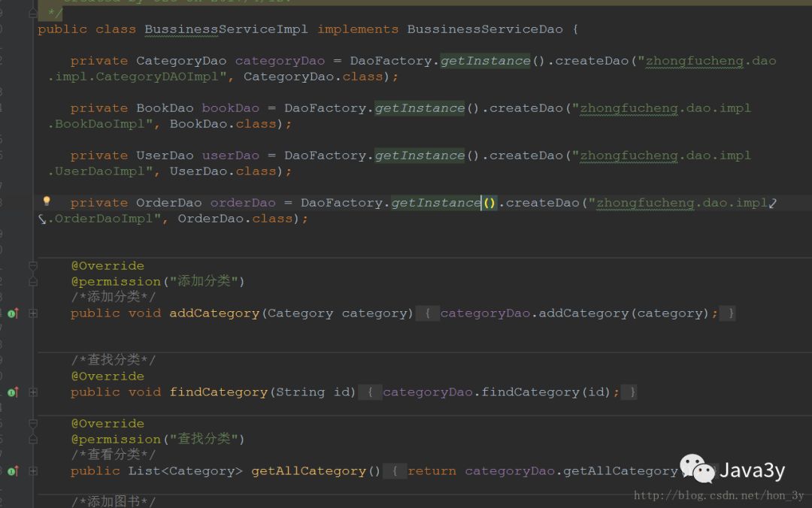Click getInstance in the userDao line
The height and width of the screenshot is (508, 812).
click(x=420, y=156)
